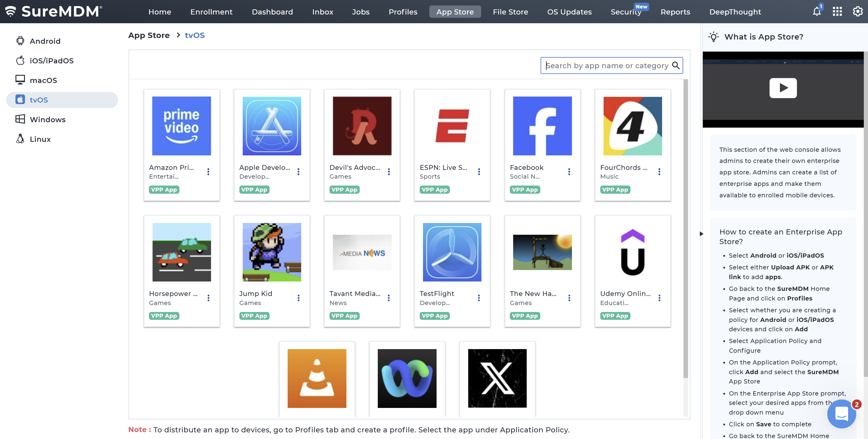Click App Store breadcrumb link
Viewport: 868px width, 439px height.
(149, 35)
